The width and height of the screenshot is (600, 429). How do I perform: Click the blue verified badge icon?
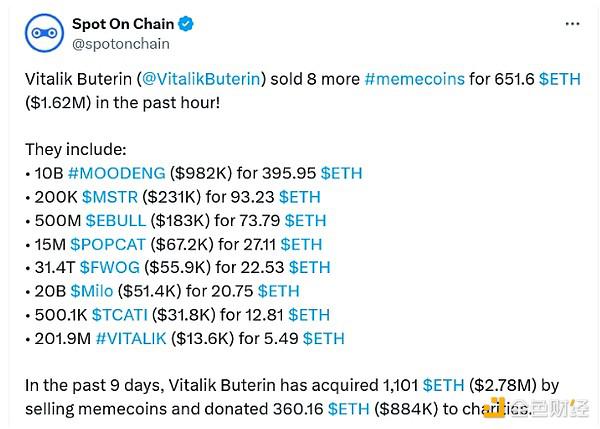tap(186, 24)
